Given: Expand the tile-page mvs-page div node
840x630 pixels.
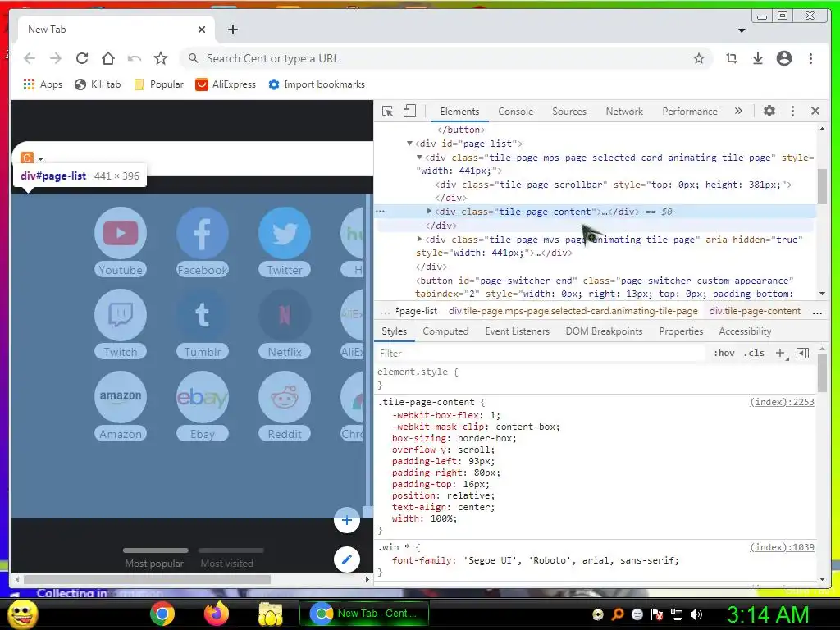Looking at the screenshot, I should pyautogui.click(x=419, y=239).
